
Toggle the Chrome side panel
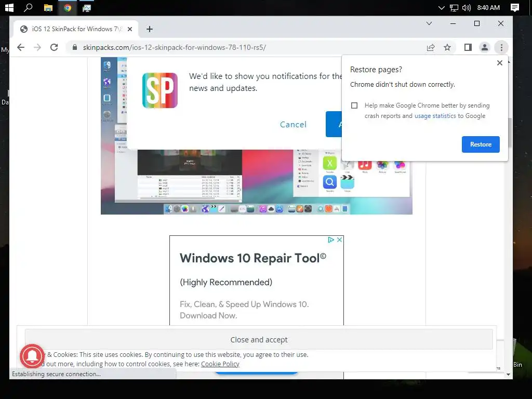click(x=468, y=47)
